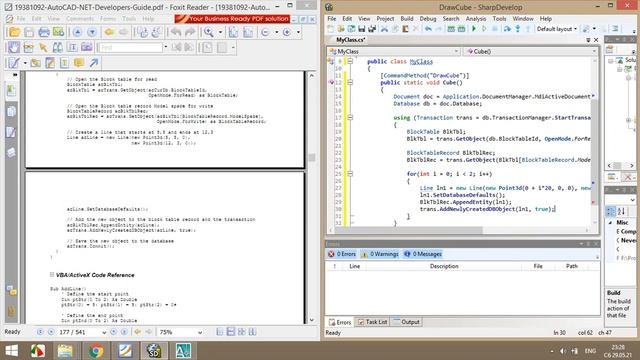Open the Windows Start button
This screenshot has height=360, width=640.
[12, 351]
